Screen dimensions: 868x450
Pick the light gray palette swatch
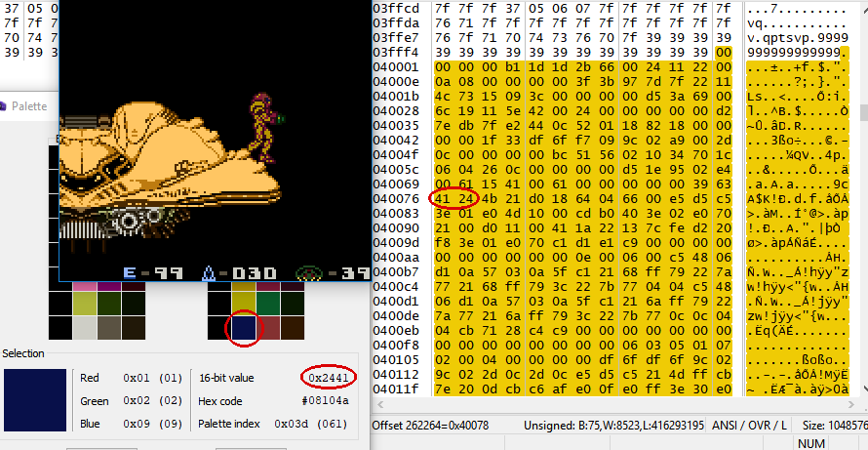[84, 328]
